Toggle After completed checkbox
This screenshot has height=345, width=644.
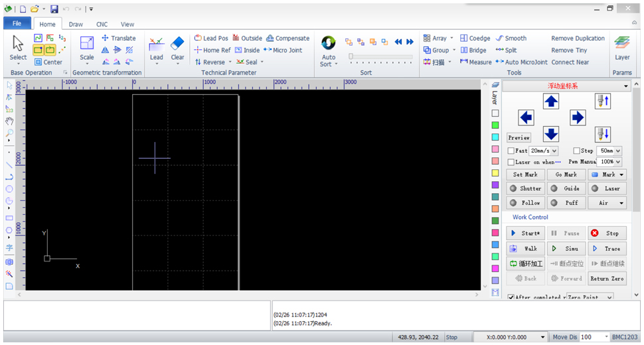click(511, 297)
